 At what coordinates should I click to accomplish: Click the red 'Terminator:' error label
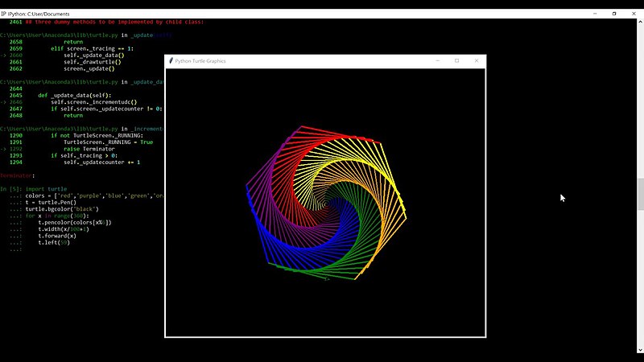[17, 175]
